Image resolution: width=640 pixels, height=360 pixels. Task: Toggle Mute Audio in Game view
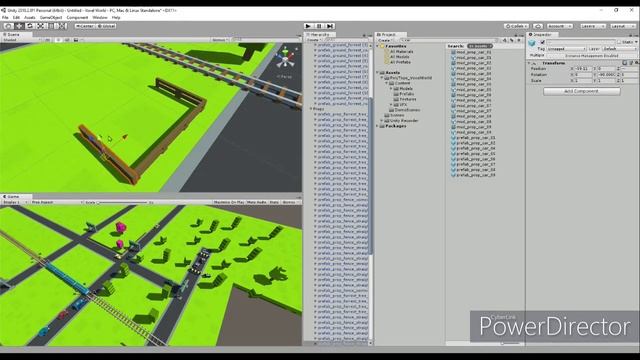[x=257, y=202]
